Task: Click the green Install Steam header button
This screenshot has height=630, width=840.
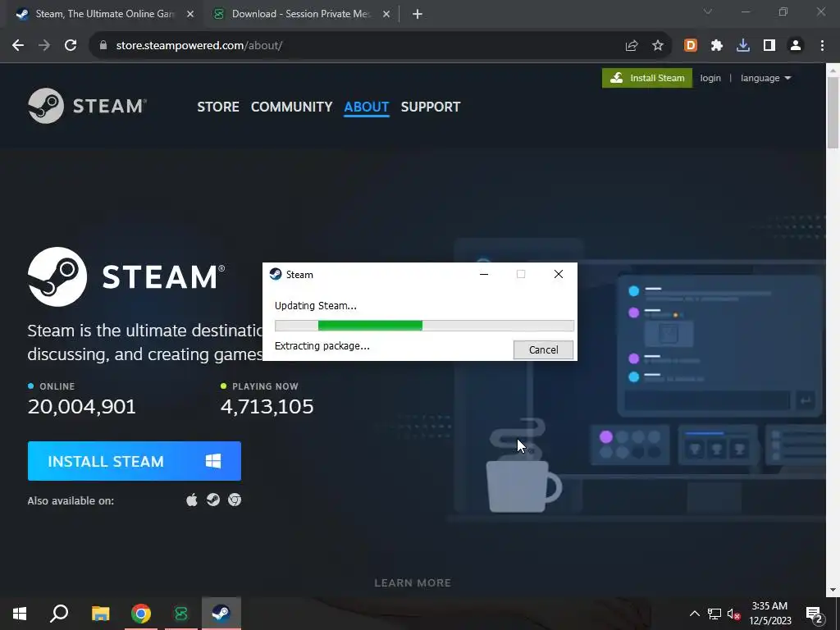Action: (647, 78)
